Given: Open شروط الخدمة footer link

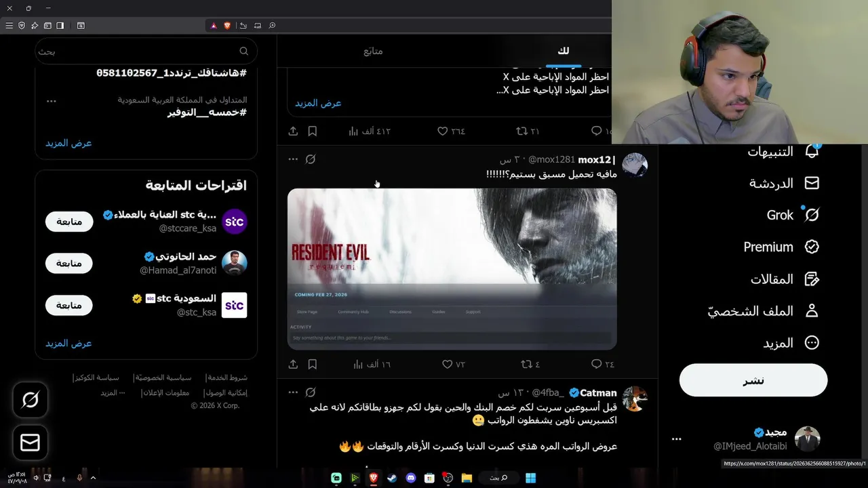Looking at the screenshot, I should click(228, 378).
